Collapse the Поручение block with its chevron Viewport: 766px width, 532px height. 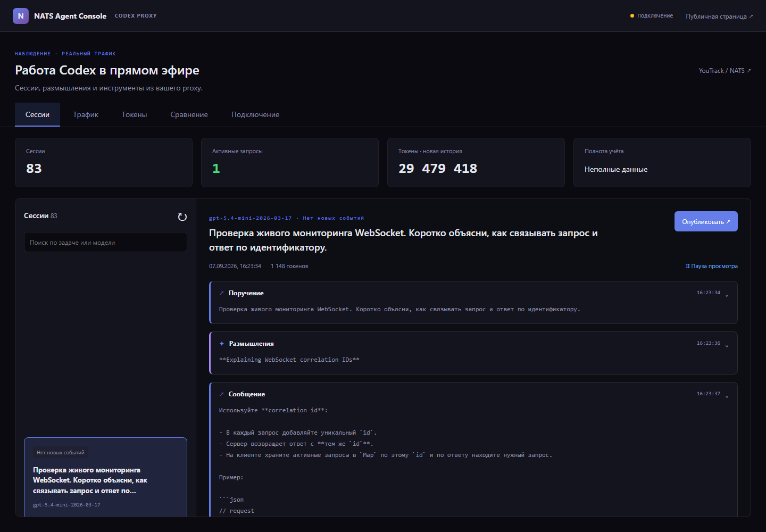click(x=727, y=296)
